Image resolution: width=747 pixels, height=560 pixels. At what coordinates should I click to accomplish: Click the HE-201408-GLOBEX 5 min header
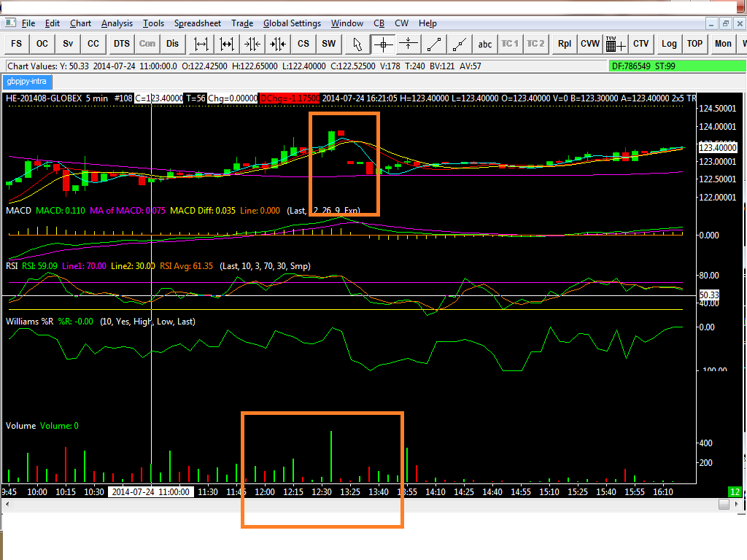(x=57, y=98)
